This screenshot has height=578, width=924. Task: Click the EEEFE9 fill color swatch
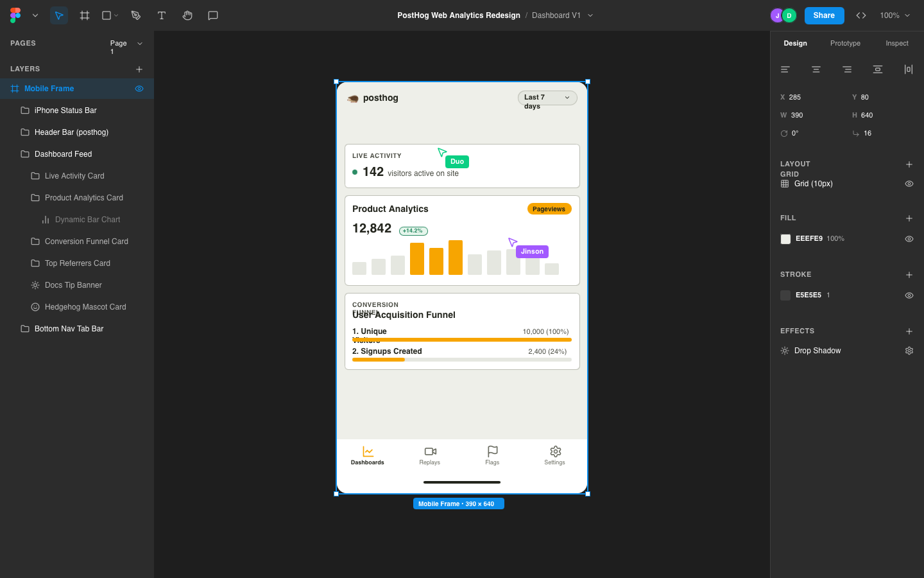pyautogui.click(x=785, y=239)
